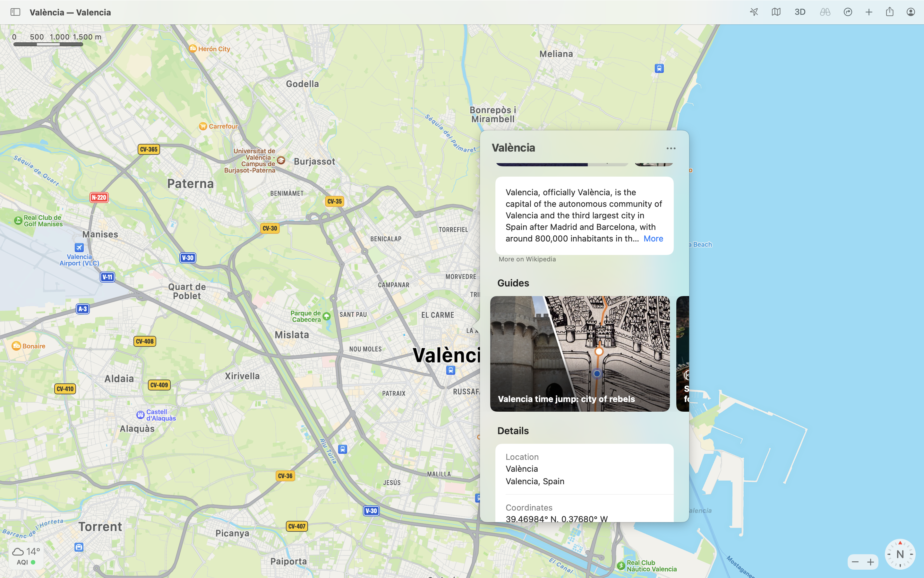Click the plus add button in toolbar
The image size is (924, 578).
coord(868,12)
